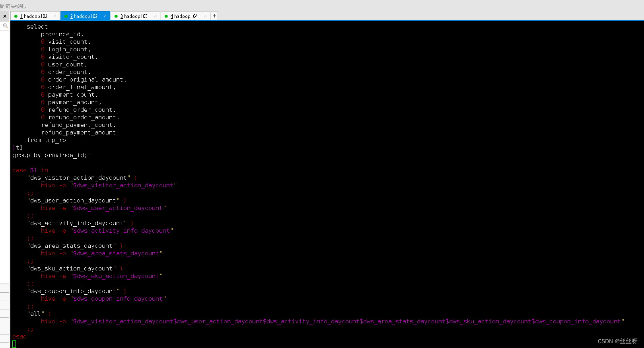Click the 'province_id,' line
This screenshot has width=644, height=348.
tap(62, 34)
